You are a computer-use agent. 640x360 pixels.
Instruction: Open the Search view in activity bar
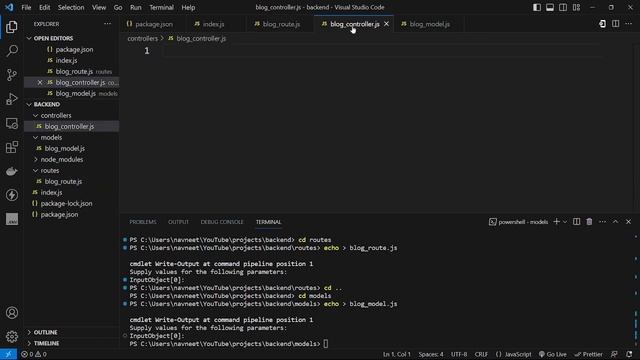(12, 51)
